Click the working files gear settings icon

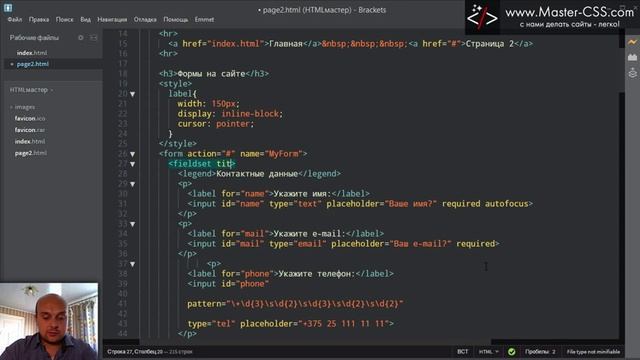pos(81,38)
